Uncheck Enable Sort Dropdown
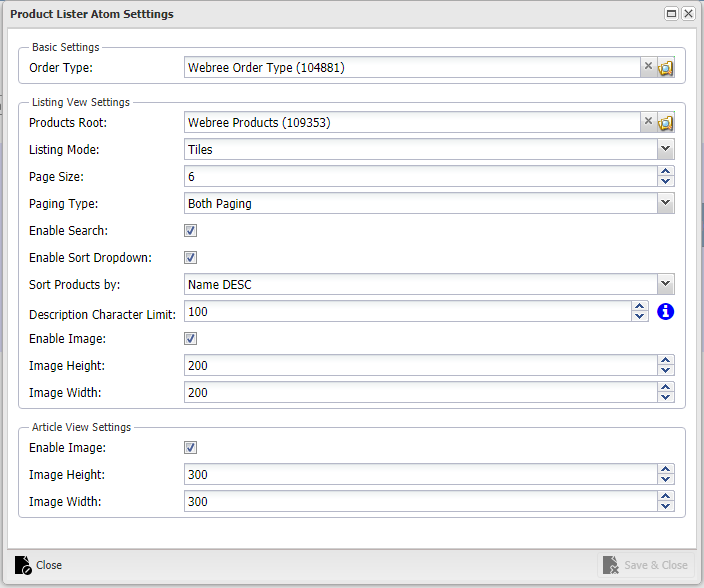The height and width of the screenshot is (588, 704). (x=190, y=258)
